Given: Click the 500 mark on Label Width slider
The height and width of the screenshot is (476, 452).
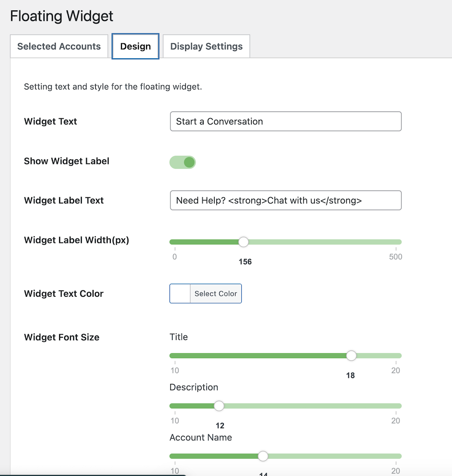Looking at the screenshot, I should coord(395,257).
